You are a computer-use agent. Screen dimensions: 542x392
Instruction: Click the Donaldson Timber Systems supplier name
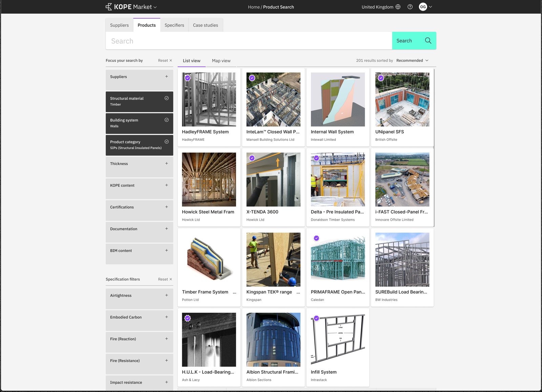point(333,220)
